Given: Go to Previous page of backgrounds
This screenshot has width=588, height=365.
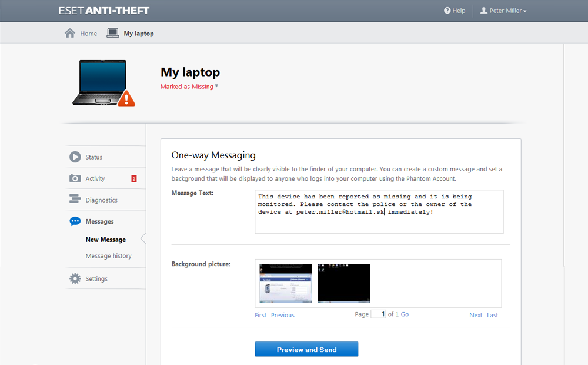Looking at the screenshot, I should pos(283,315).
